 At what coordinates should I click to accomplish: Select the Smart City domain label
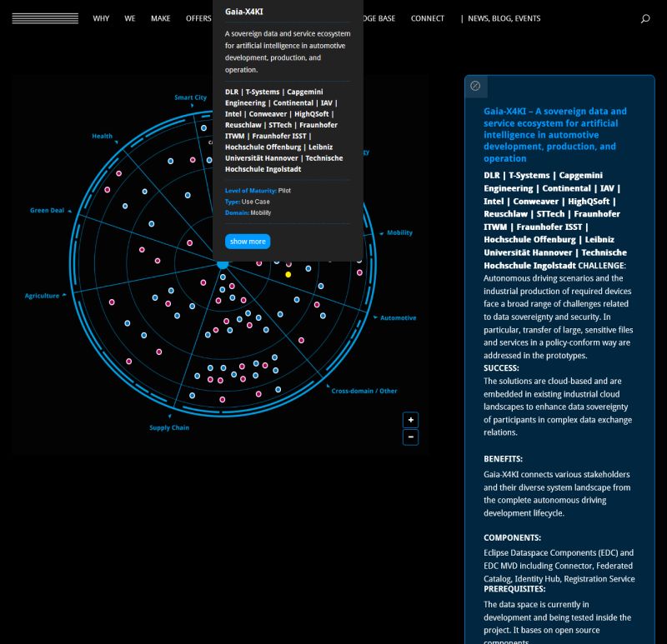pyautogui.click(x=191, y=97)
